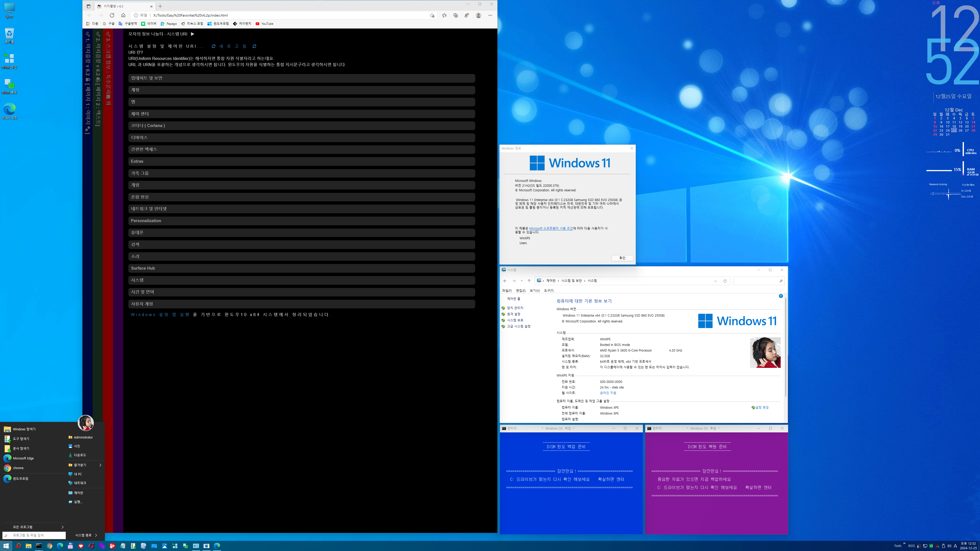The height and width of the screenshot is (551, 980).
Task: Click the search field in 시스템 window
Action: pos(758,281)
